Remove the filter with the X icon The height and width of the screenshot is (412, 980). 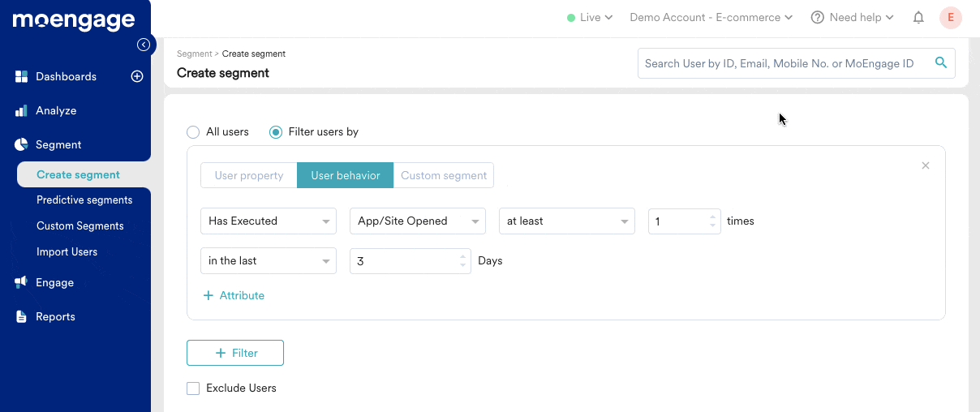click(926, 165)
